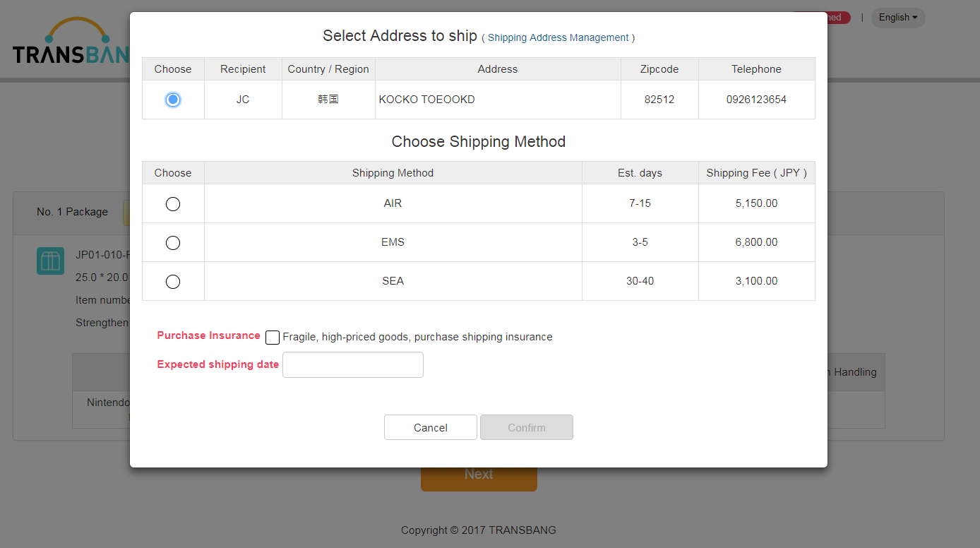Viewport: 980px width, 548px height.
Task: Click the 7-15 estimated days cell
Action: [640, 203]
